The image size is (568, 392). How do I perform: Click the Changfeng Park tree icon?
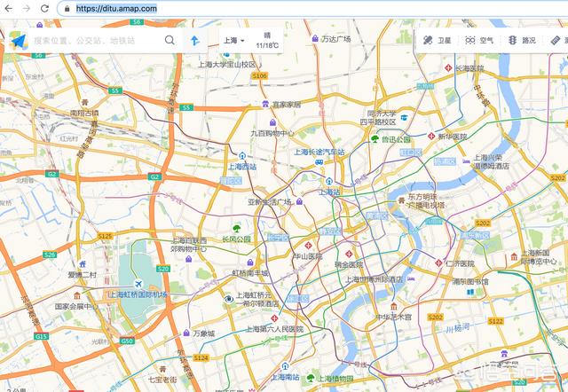235,227
